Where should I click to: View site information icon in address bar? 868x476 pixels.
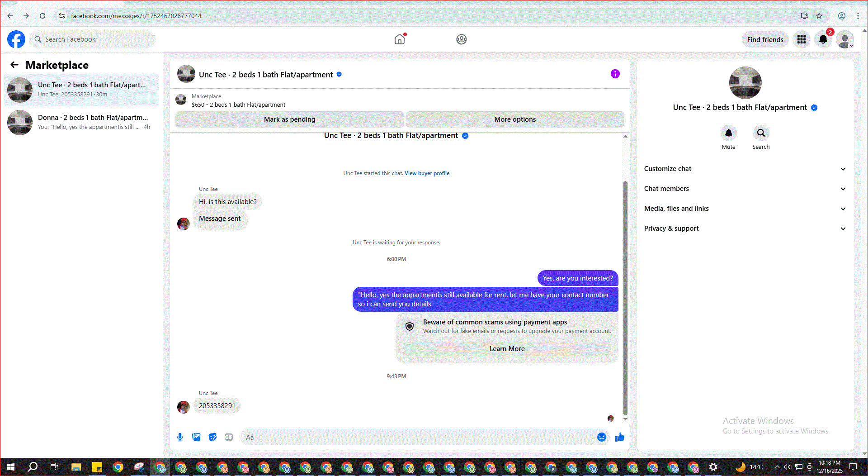click(62, 16)
